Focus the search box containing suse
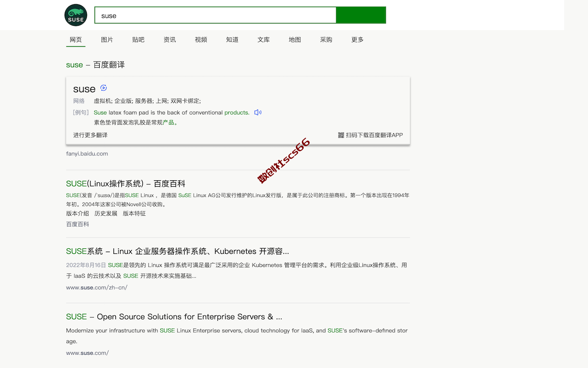 coord(215,15)
